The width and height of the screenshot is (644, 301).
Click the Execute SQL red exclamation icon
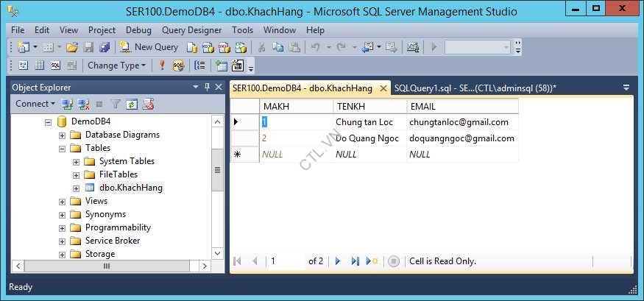point(163,65)
